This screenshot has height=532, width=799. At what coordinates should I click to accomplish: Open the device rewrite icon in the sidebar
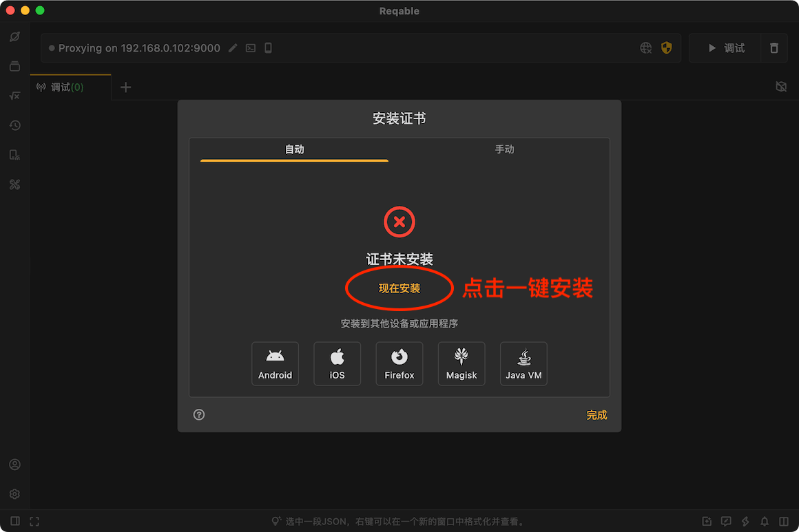[x=14, y=155]
